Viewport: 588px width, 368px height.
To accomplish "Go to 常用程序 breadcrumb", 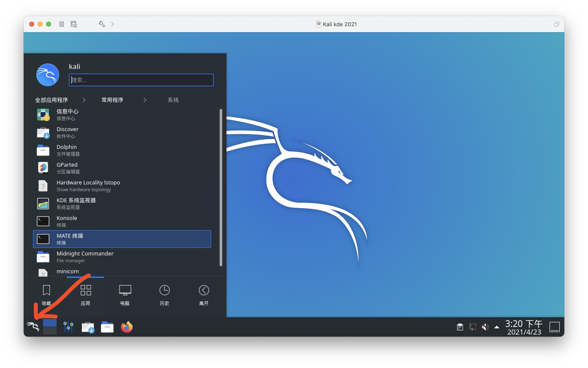I will point(112,100).
